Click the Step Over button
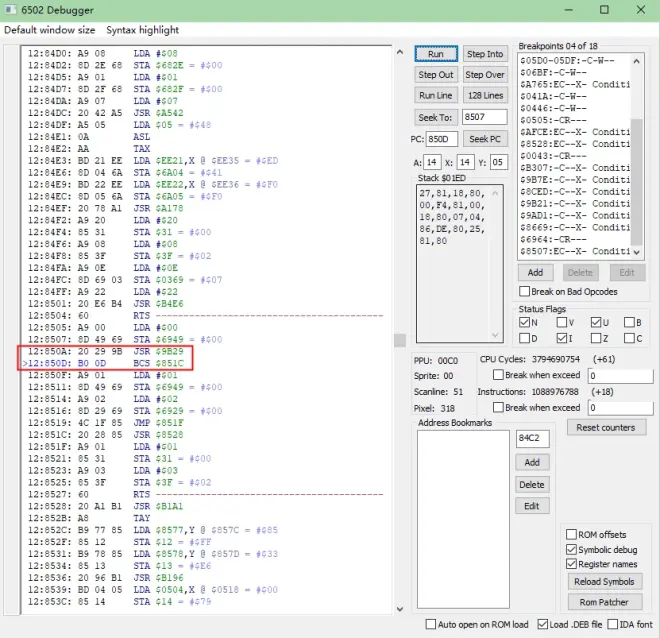 485,75
